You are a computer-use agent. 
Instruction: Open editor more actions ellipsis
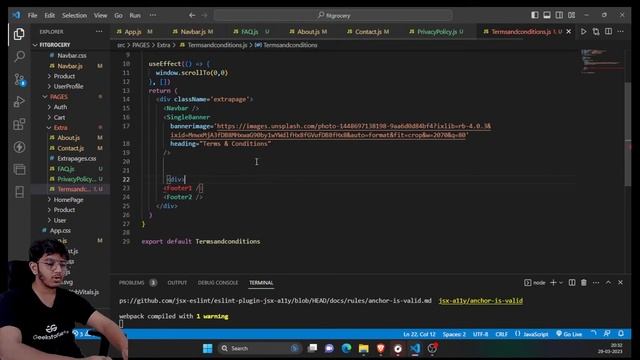620,31
